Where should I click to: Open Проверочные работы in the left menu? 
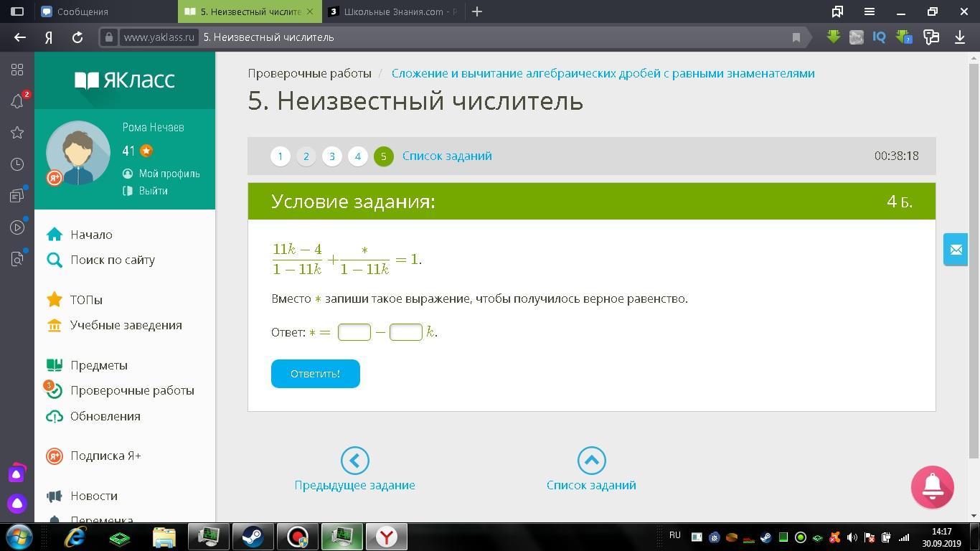click(x=132, y=390)
